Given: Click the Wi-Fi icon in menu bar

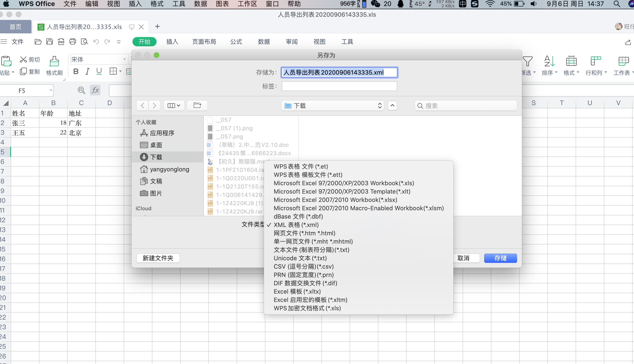Looking at the screenshot, I should 490,4.
